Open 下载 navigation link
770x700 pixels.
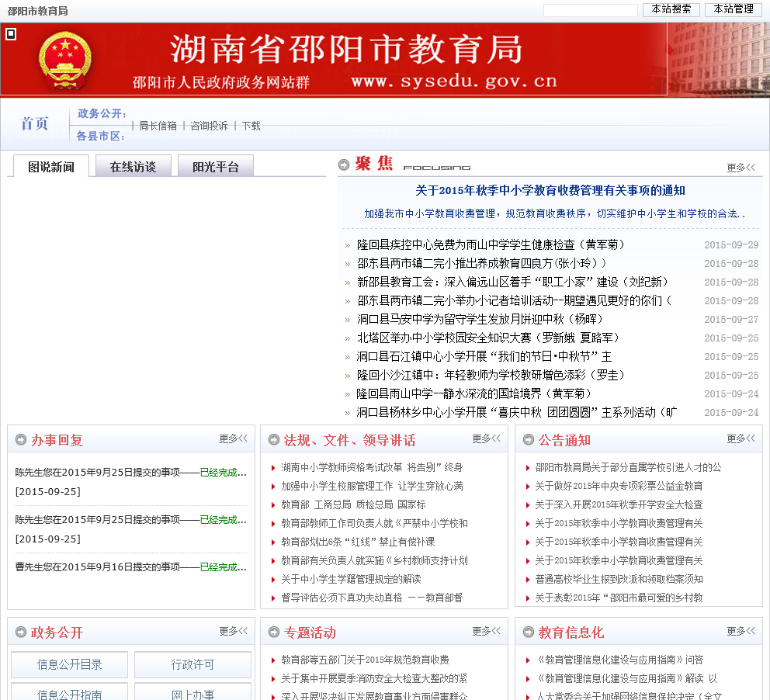pos(251,126)
